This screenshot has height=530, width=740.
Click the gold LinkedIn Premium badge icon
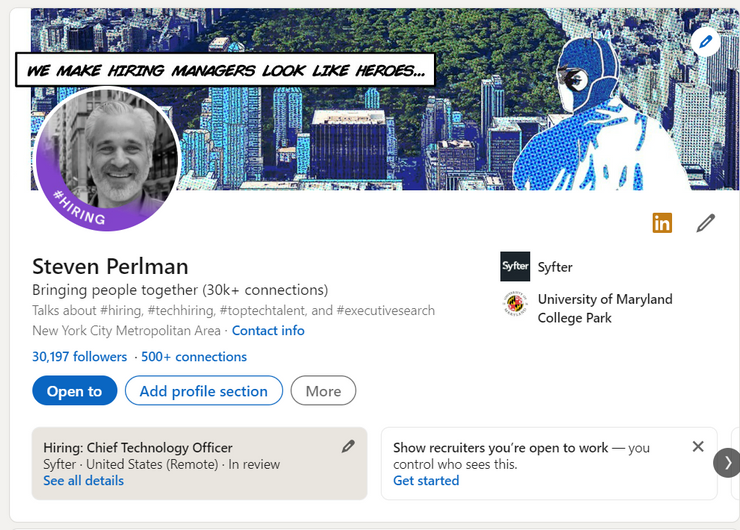point(662,223)
